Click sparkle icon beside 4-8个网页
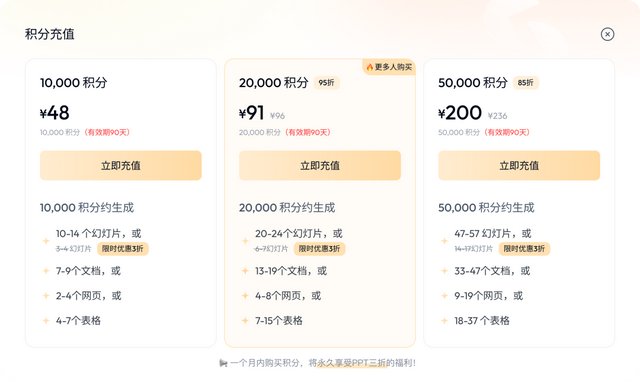Image resolution: width=640 pixels, height=382 pixels. pos(245,295)
